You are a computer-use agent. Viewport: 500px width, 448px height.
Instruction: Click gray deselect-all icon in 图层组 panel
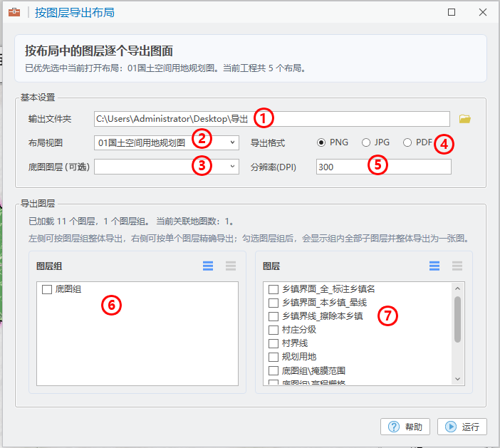point(230,266)
